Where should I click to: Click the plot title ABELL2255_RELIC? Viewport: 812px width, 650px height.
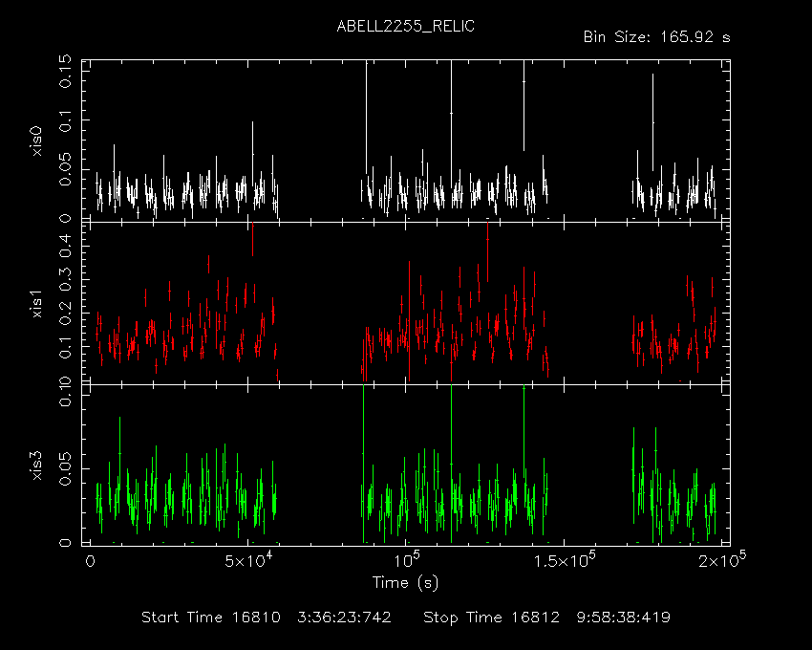pyautogui.click(x=405, y=27)
